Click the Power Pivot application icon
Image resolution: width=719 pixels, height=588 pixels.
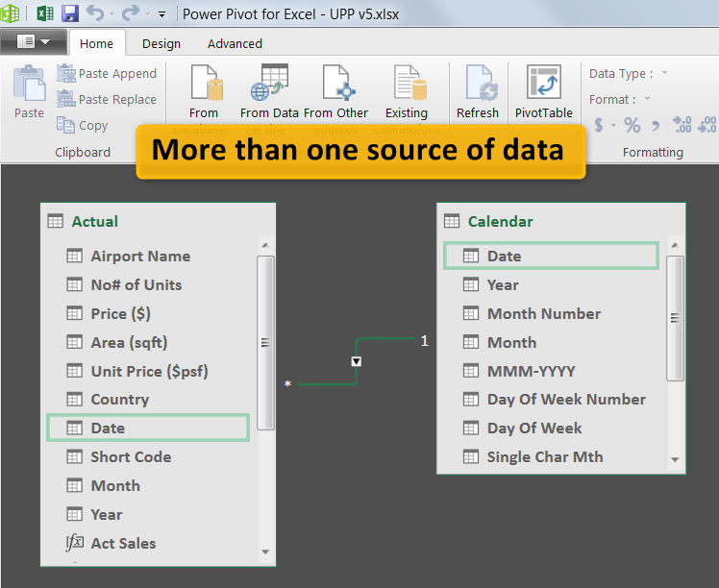(x=10, y=13)
